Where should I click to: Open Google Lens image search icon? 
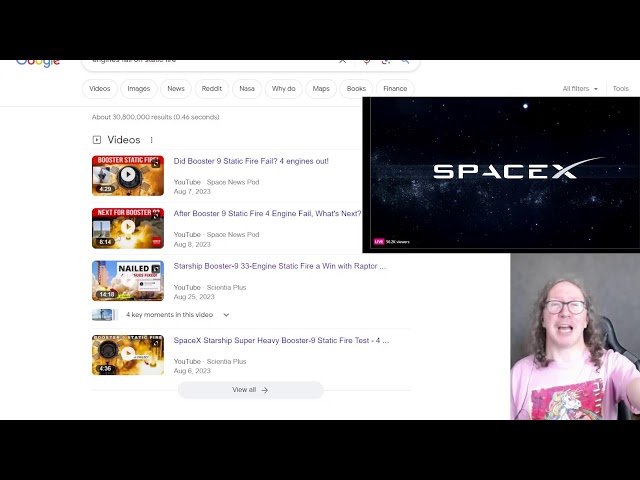[386, 62]
